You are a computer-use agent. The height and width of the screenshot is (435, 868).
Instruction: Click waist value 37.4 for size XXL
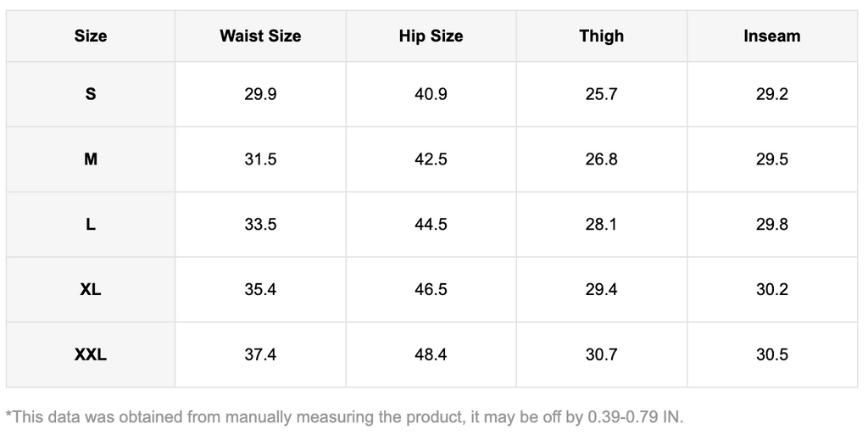(x=260, y=354)
